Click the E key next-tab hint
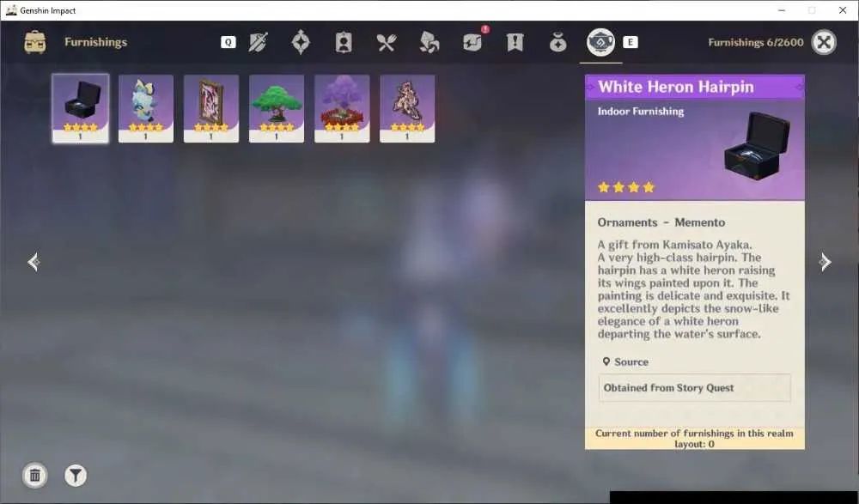 (x=630, y=42)
